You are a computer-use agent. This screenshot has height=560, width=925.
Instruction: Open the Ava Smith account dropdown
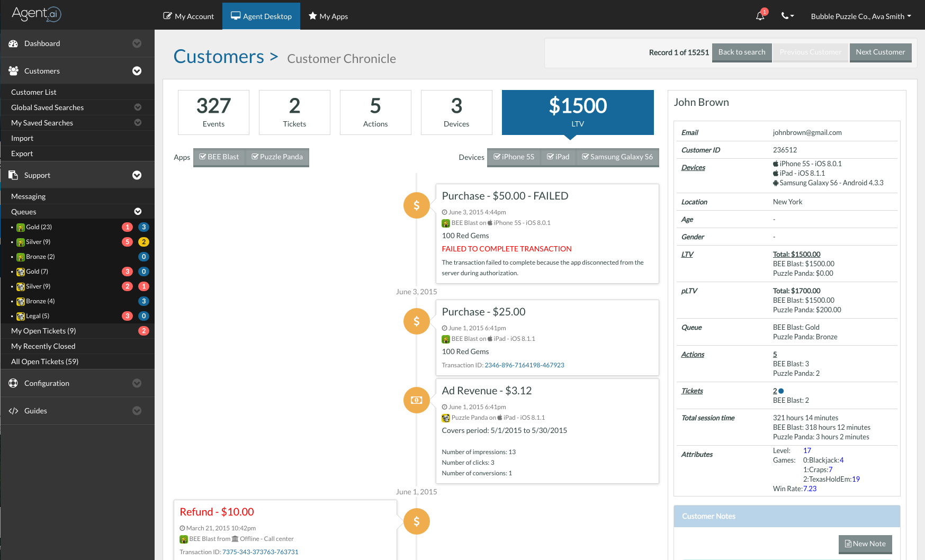tap(861, 16)
